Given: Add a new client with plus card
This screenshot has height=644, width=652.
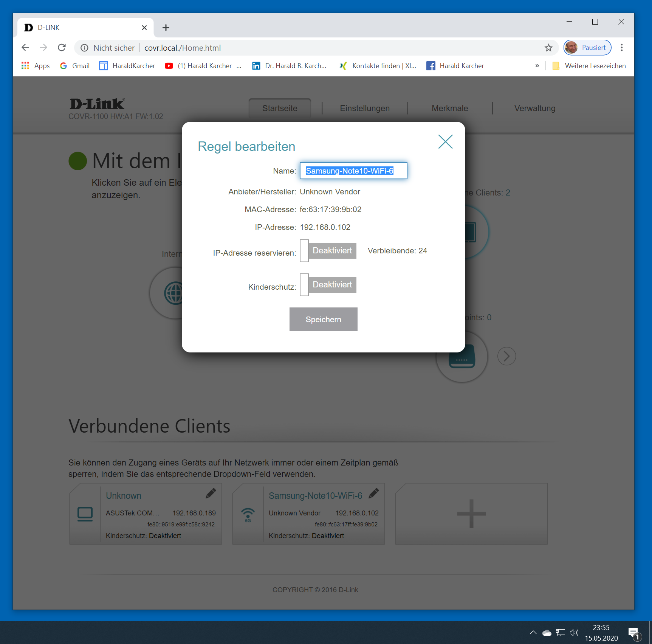Looking at the screenshot, I should [471, 514].
